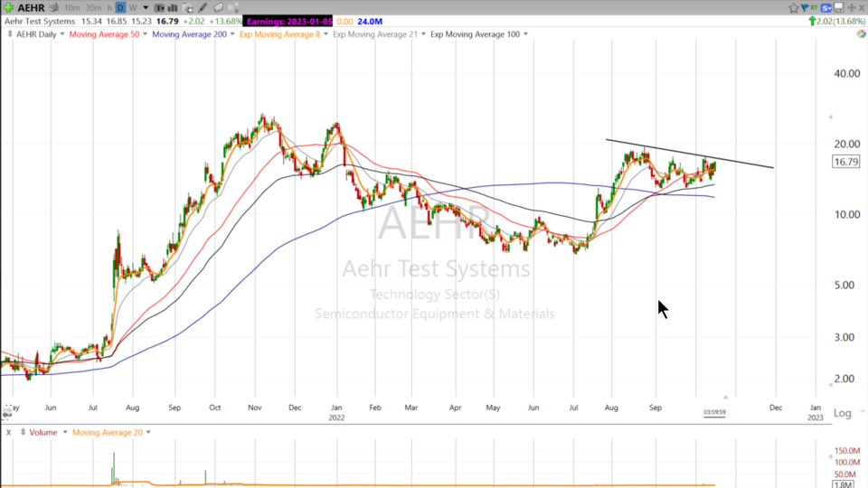This screenshot has height=488, width=868.
Task: Click the green plus add-symbol icon
Action: [x=8, y=8]
